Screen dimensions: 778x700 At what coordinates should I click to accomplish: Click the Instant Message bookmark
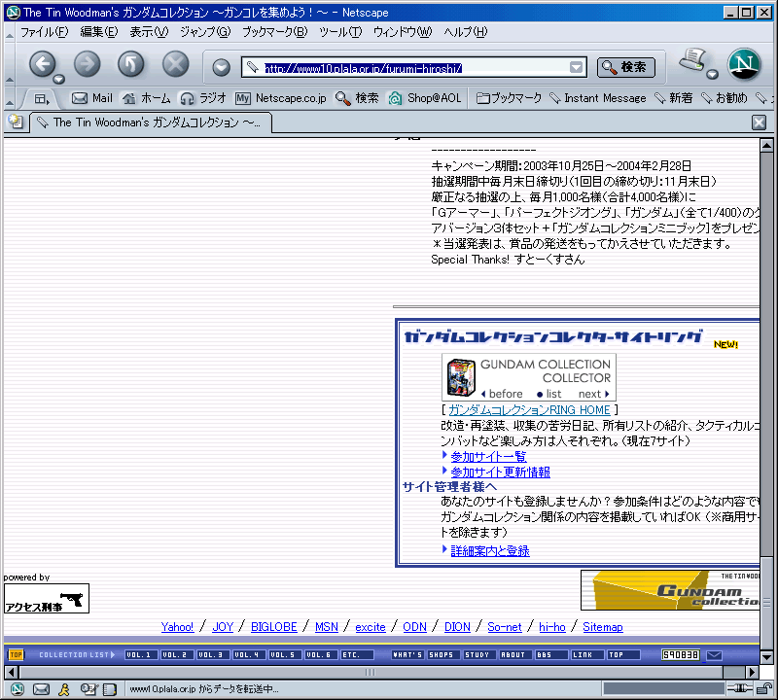click(598, 98)
